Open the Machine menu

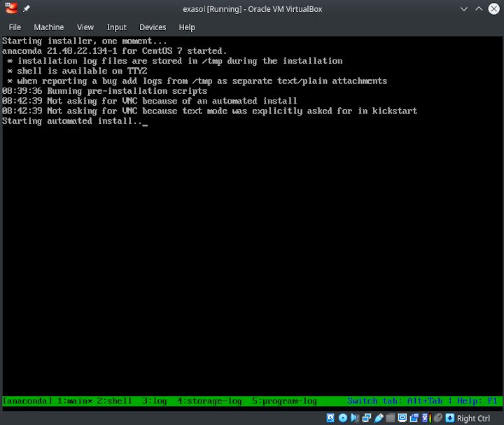click(49, 27)
